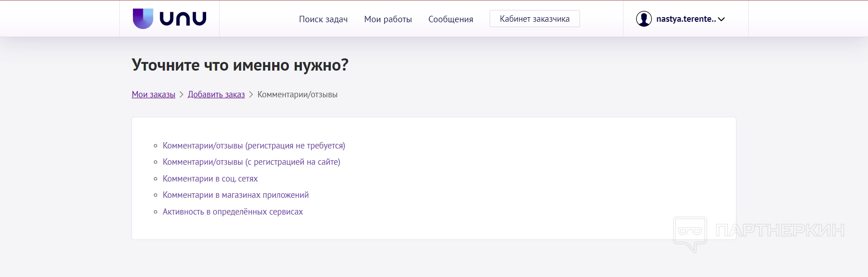Click the purple UNU shield logo
868x277 pixels.
(x=143, y=19)
